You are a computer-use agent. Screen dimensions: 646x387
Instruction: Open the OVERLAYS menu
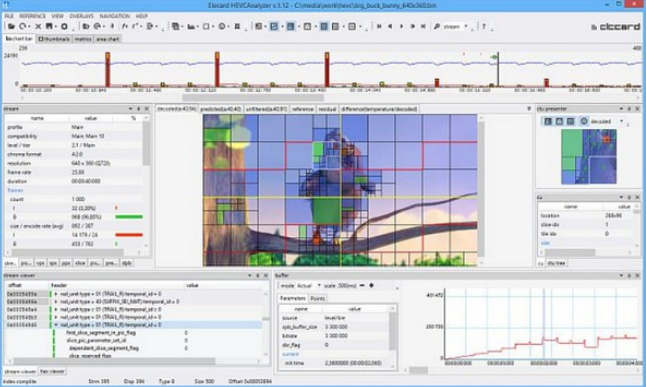81,16
